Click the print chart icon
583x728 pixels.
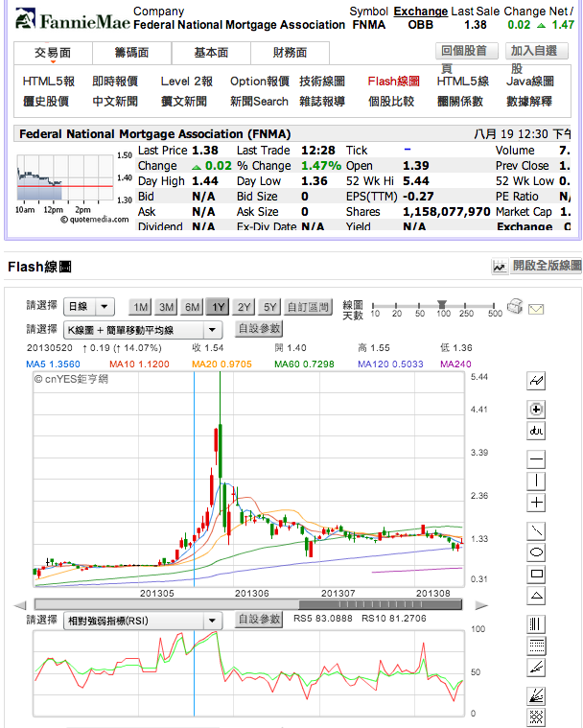(x=515, y=307)
